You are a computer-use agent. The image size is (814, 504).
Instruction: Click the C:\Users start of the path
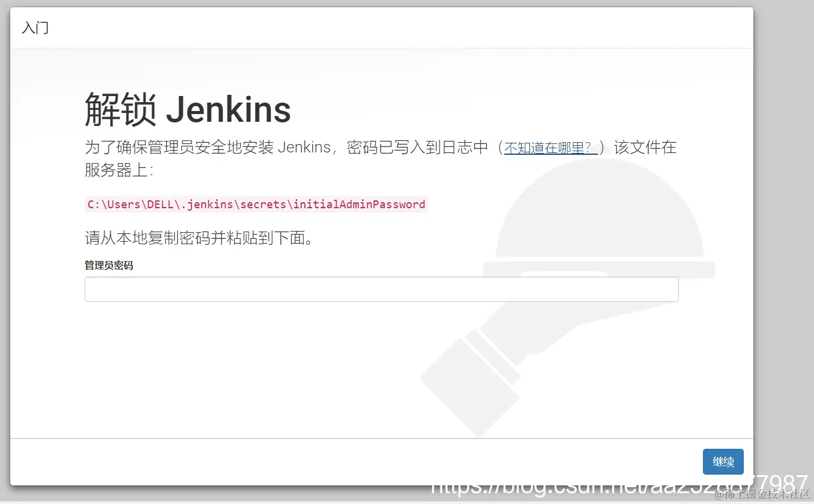[x=114, y=205]
